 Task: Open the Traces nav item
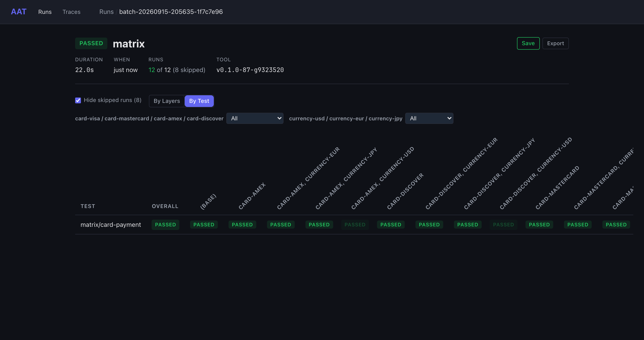(x=71, y=12)
